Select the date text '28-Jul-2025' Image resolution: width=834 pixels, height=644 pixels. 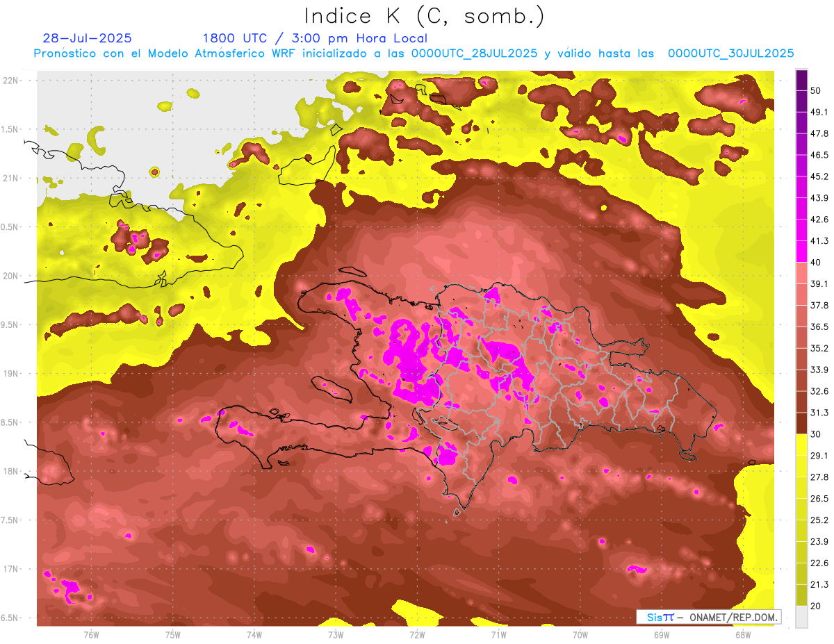coord(87,38)
